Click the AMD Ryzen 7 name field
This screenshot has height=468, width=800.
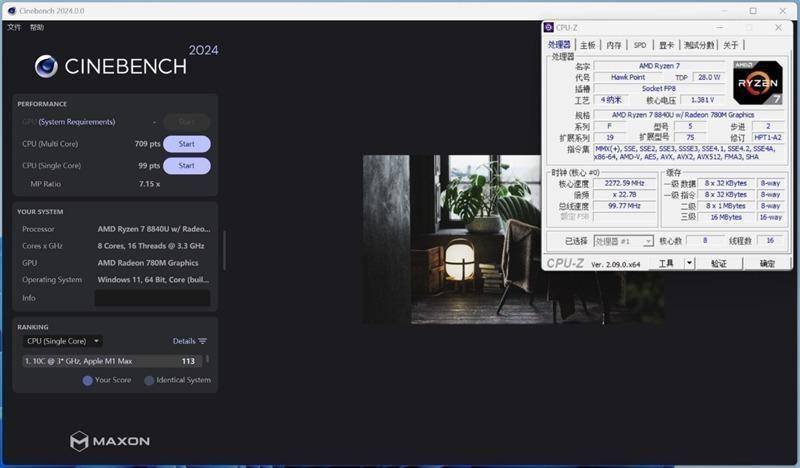659,66
